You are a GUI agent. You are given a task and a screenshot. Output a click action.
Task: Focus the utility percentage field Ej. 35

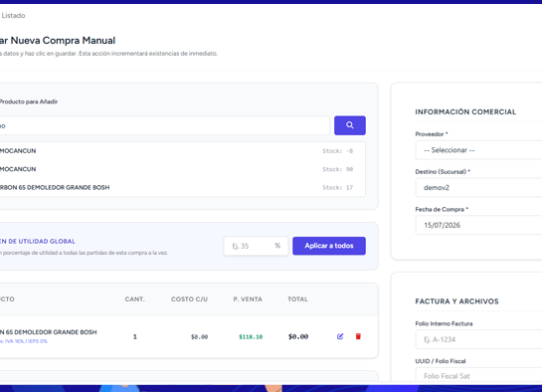pos(256,246)
